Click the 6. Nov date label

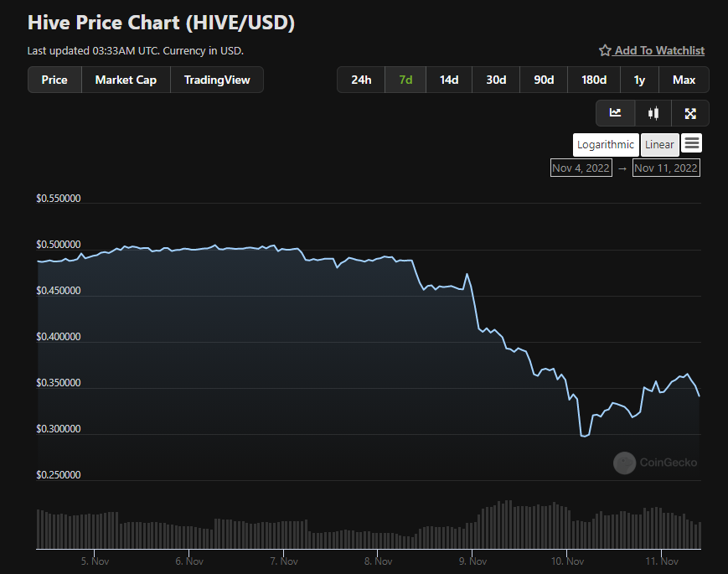pos(189,561)
